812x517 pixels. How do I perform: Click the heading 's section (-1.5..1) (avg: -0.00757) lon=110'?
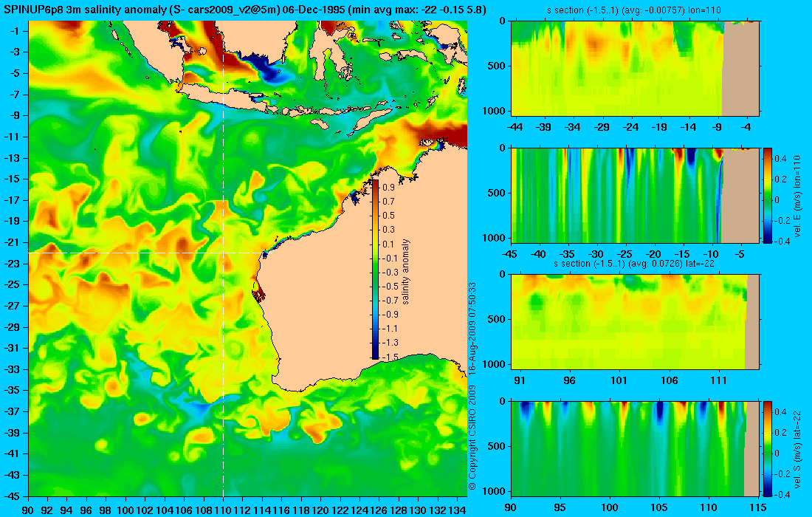pyautogui.click(x=634, y=10)
